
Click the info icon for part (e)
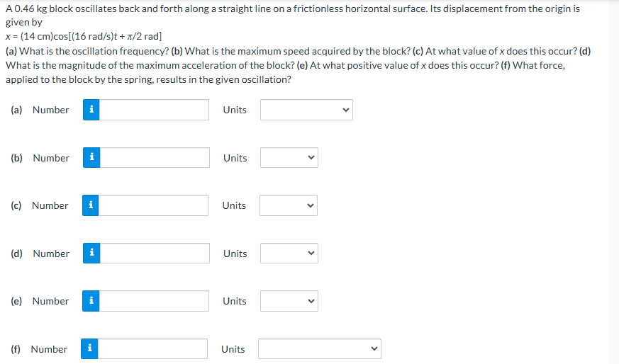point(91,301)
